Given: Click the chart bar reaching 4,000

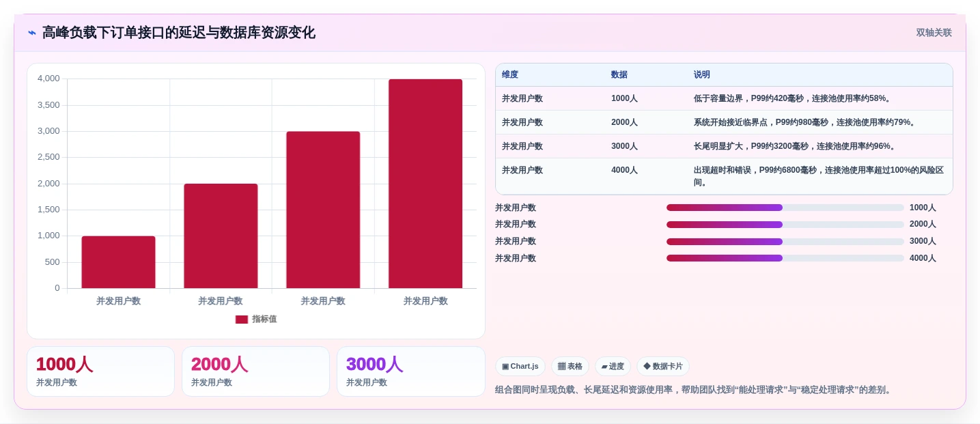Looking at the screenshot, I should [x=425, y=184].
